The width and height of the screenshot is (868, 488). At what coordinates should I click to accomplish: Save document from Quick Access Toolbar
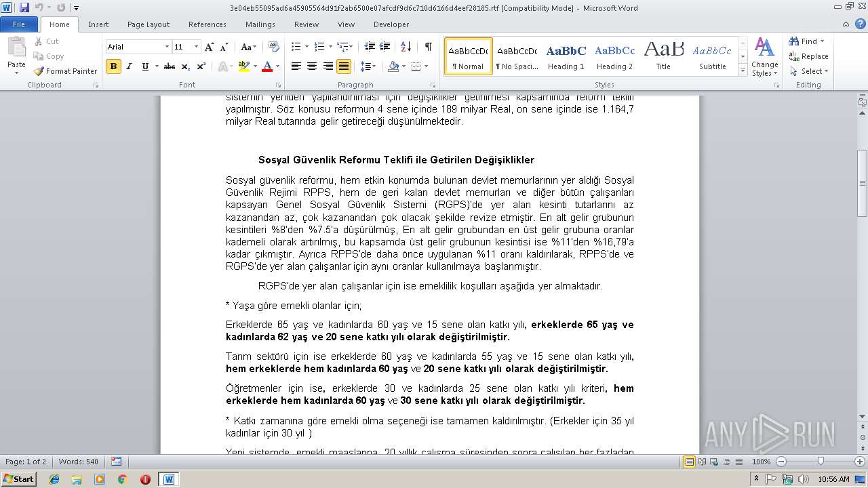tap(24, 7)
